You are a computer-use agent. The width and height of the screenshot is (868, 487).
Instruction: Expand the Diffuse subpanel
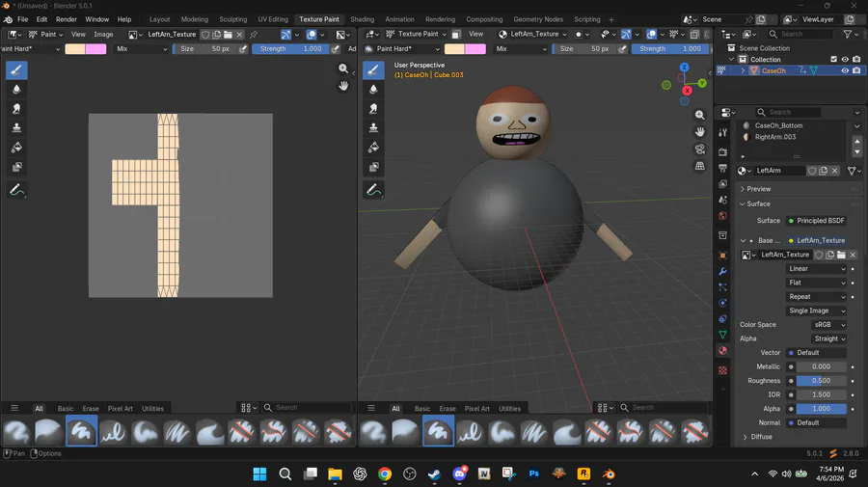[761, 437]
